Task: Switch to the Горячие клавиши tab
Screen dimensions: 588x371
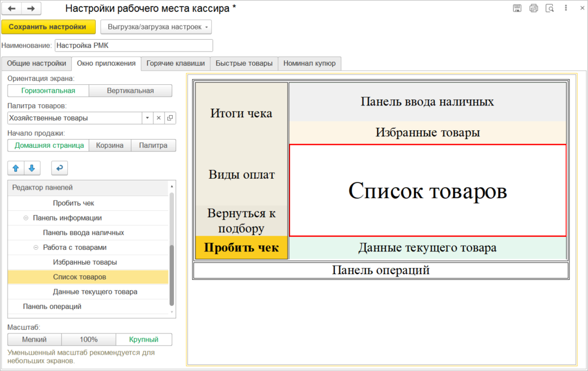Action: pyautogui.click(x=176, y=64)
